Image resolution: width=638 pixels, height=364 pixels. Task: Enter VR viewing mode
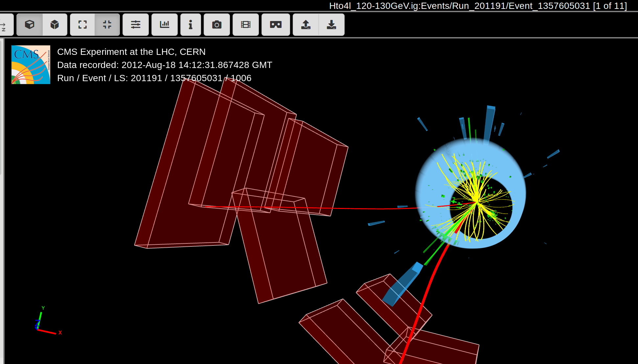pos(276,24)
